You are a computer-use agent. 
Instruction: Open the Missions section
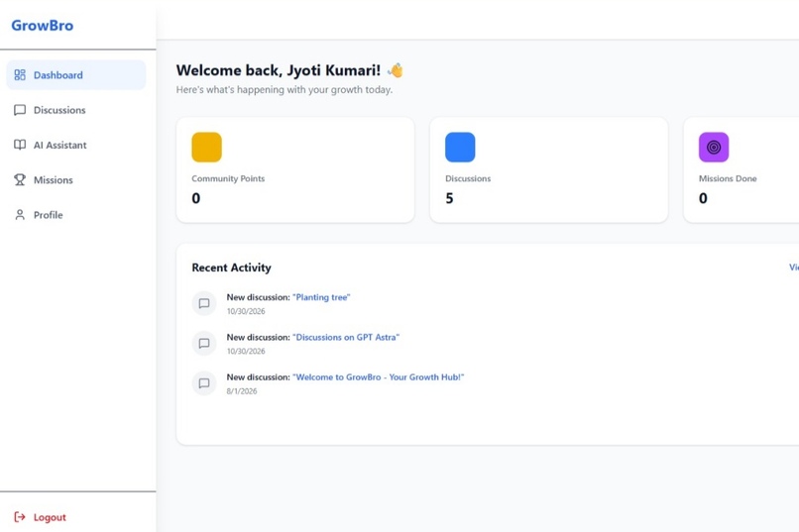[76, 179]
